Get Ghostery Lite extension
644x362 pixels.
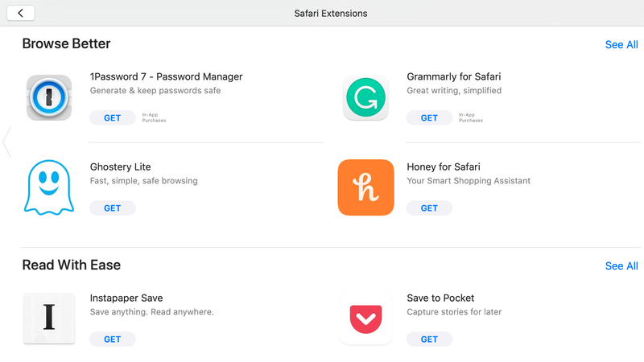[x=113, y=208]
